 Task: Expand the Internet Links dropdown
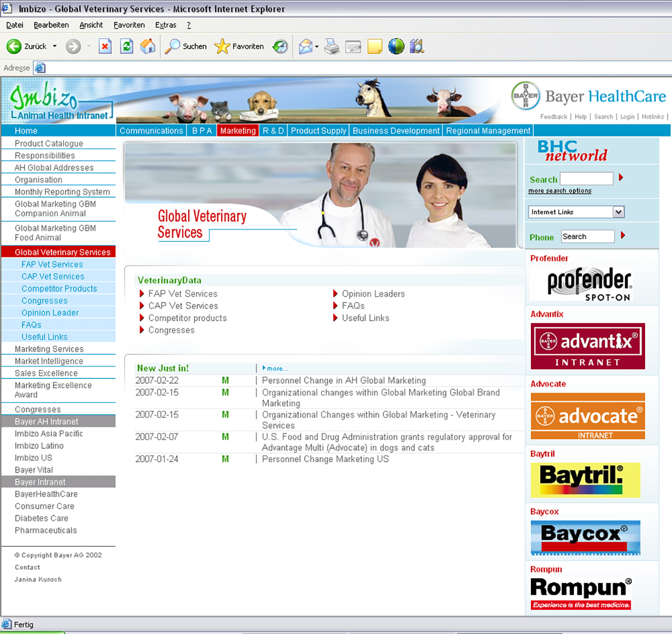[618, 212]
